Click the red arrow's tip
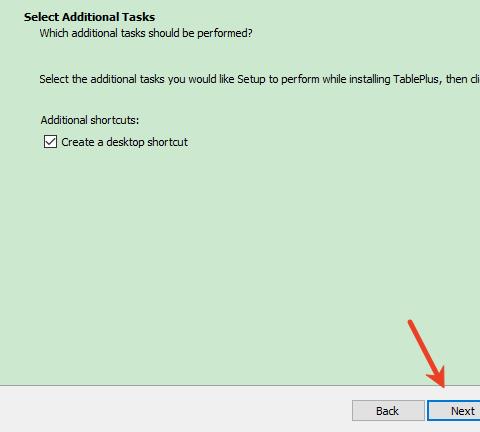This screenshot has width=480, height=432. click(443, 387)
